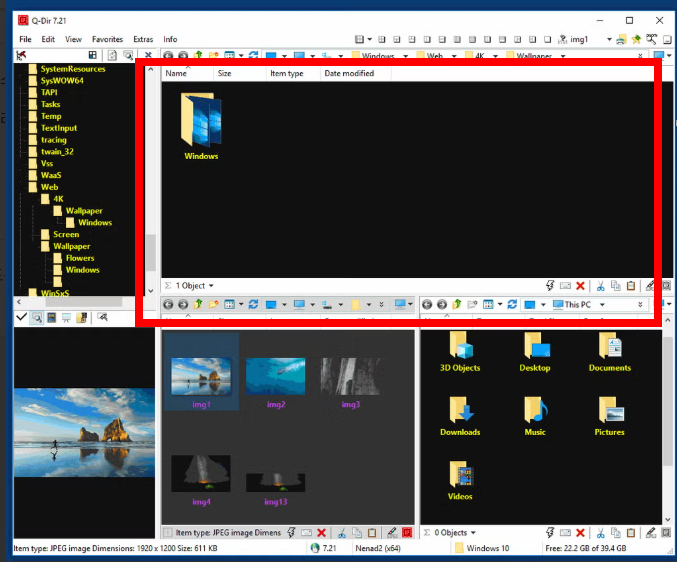
Task: Sort by the Item type column header
Action: (x=293, y=73)
